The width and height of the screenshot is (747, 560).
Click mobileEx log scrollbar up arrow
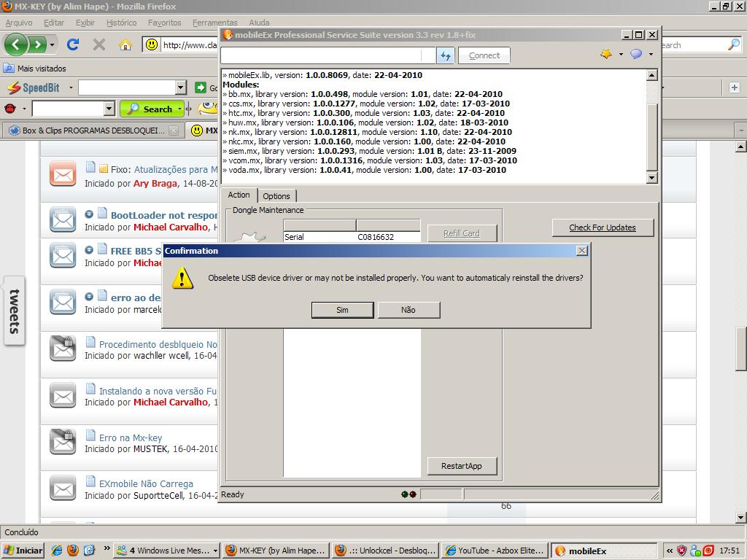point(651,75)
